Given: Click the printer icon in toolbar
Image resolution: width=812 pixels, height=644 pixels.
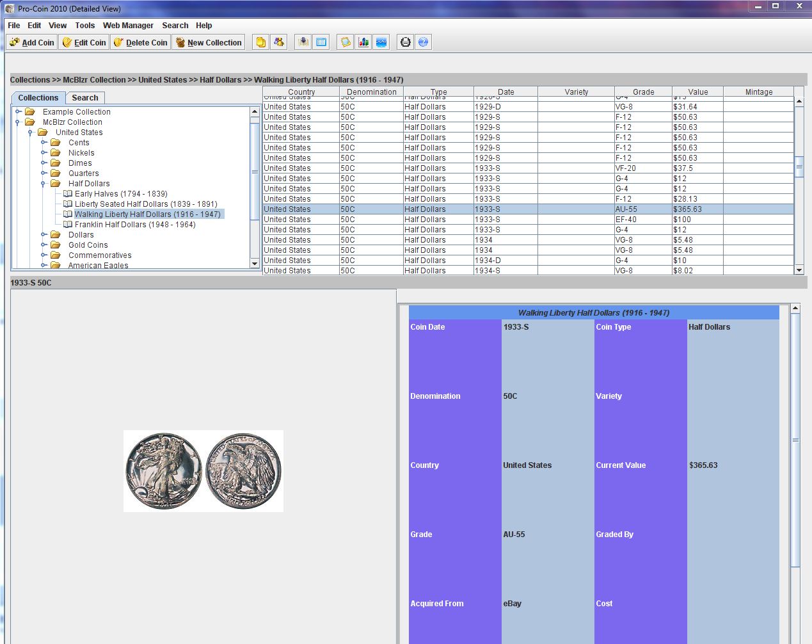Looking at the screenshot, I should point(405,42).
